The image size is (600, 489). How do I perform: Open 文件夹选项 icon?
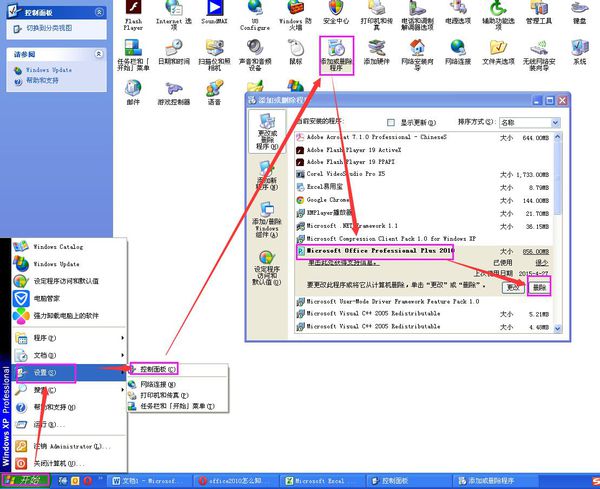[x=498, y=53]
